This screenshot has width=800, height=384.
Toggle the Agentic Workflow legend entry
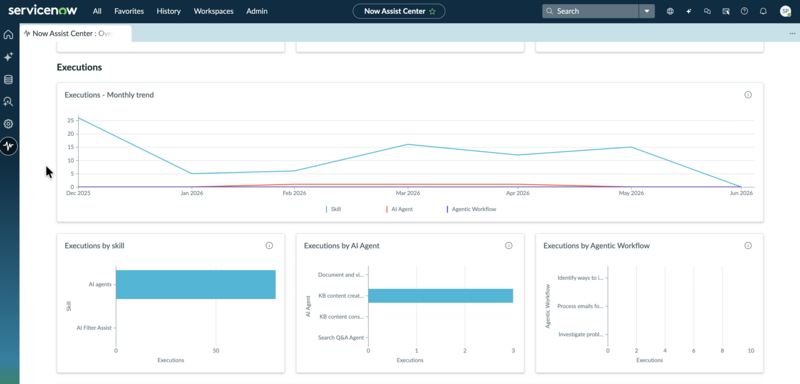pyautogui.click(x=471, y=209)
